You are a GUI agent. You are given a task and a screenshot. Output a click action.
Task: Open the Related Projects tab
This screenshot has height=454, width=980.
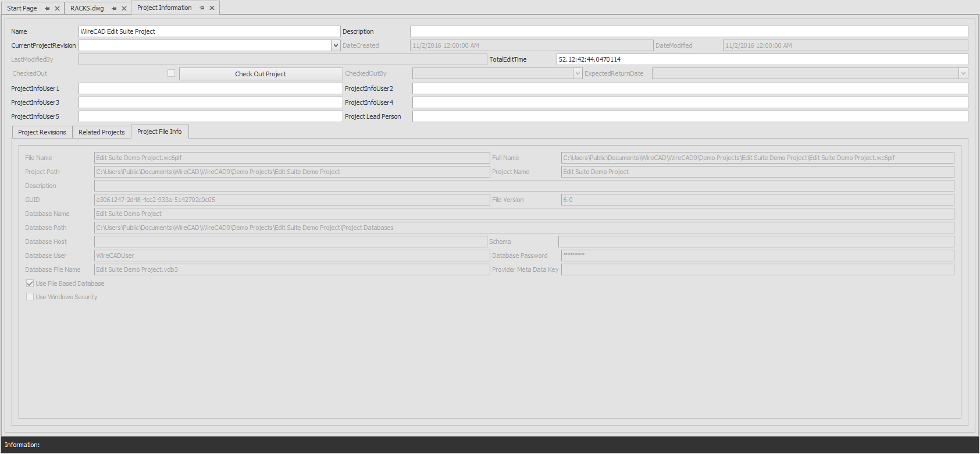[102, 132]
